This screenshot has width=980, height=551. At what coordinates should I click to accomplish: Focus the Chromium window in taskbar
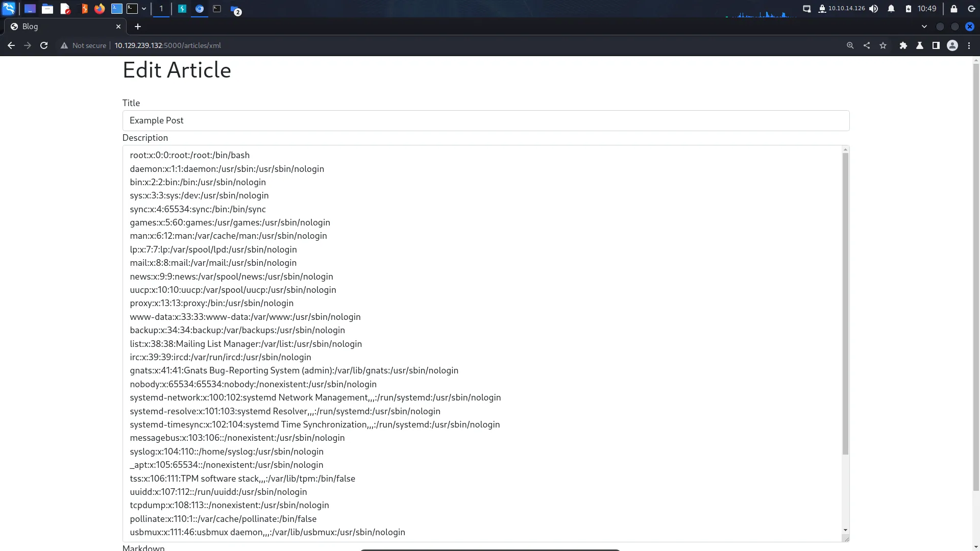click(x=200, y=9)
